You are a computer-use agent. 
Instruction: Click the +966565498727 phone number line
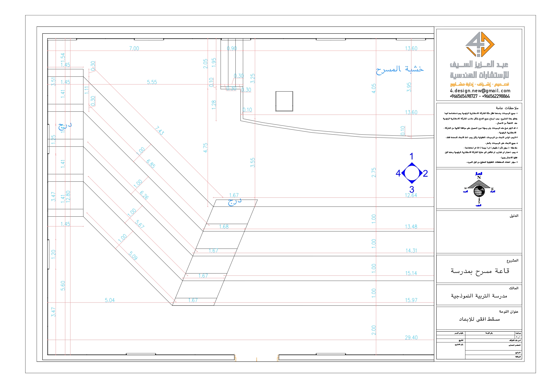click(x=480, y=96)
